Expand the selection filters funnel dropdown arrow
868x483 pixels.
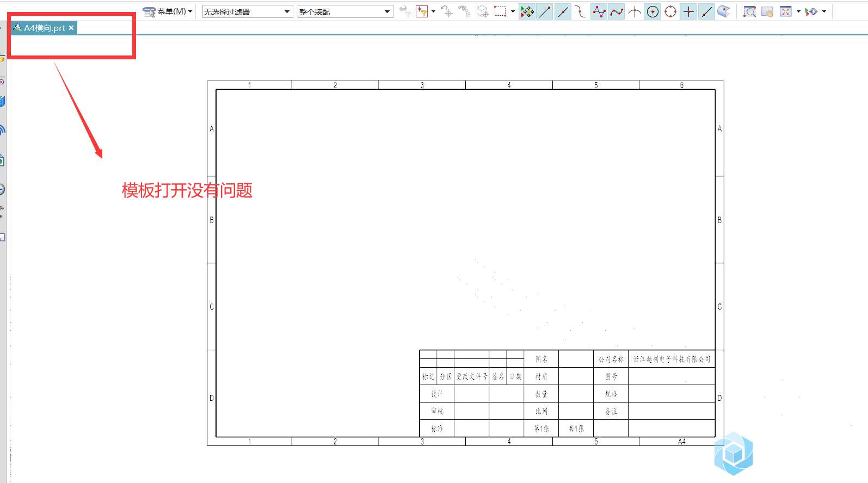[x=433, y=11]
